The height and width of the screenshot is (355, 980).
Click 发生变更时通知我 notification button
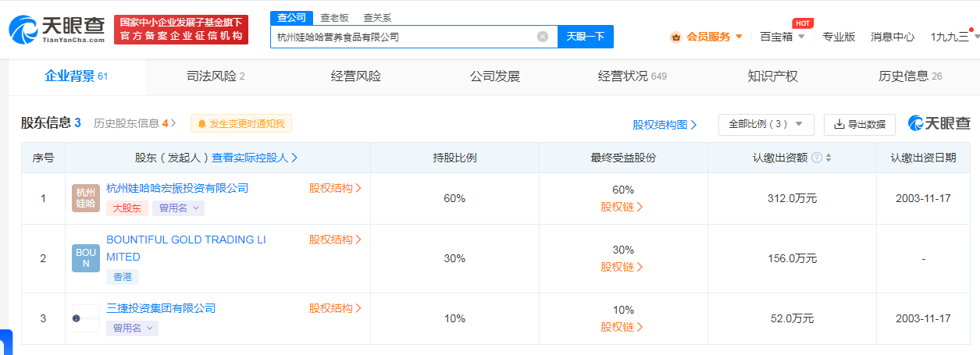(x=241, y=123)
